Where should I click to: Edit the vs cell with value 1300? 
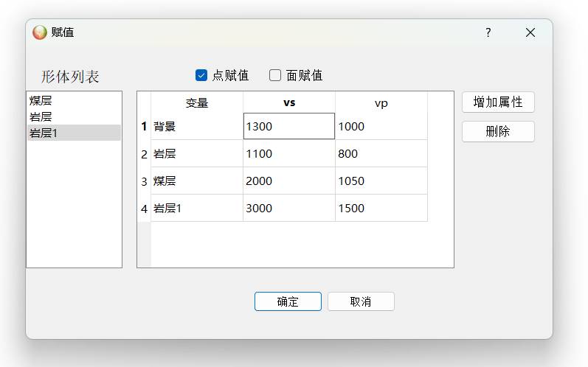[x=288, y=126]
